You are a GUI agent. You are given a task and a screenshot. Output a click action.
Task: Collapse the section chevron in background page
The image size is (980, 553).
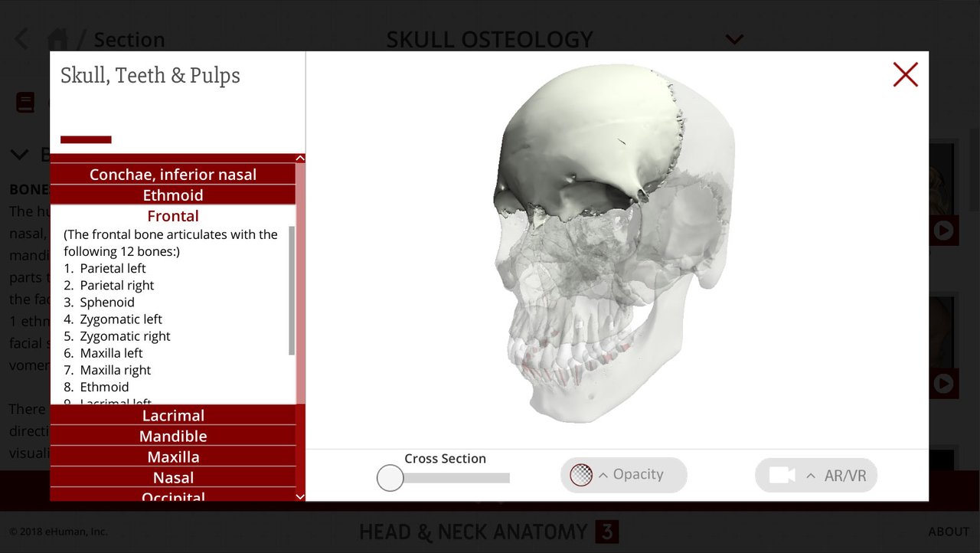(x=20, y=155)
